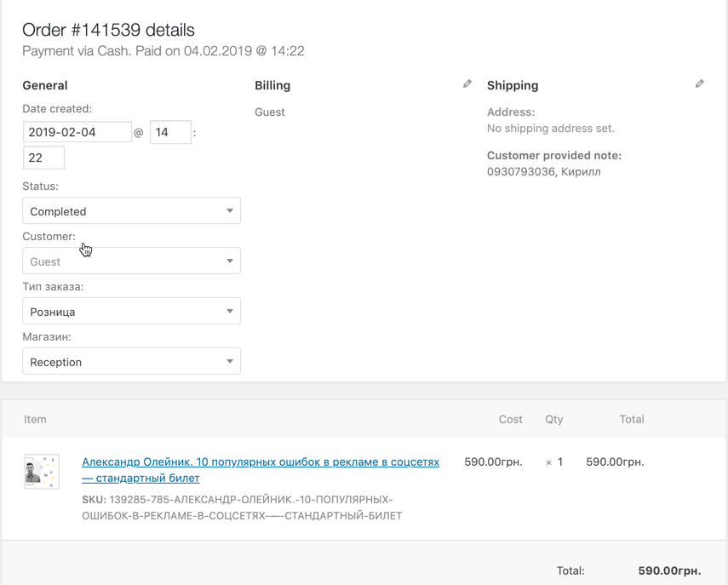Select the hour field showing 14
Screen dimensions: 728x585
pos(170,132)
